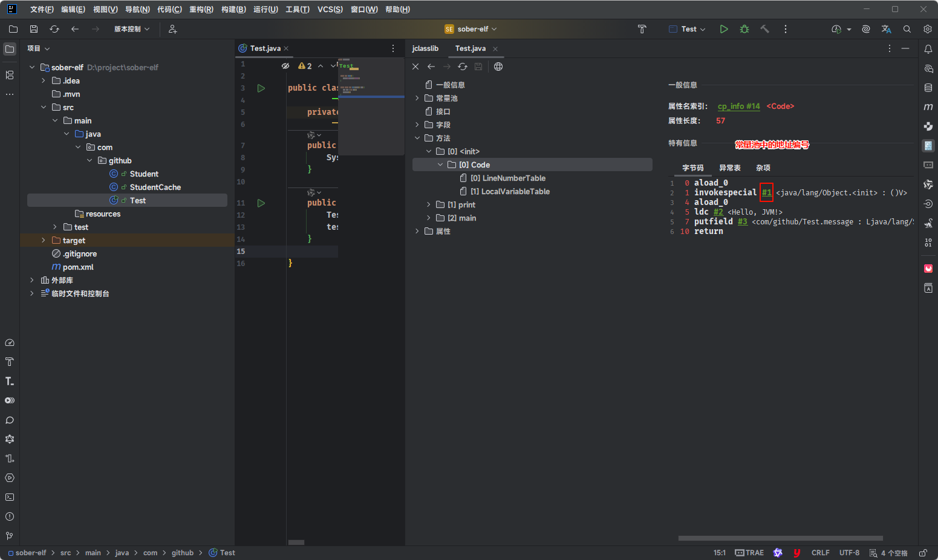938x560 pixels.
Task: Follow the cp_info #14 link
Action: [738, 106]
